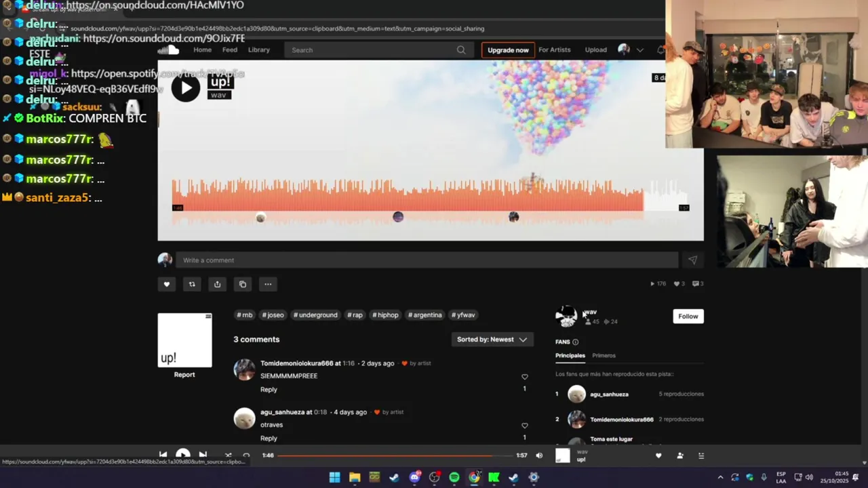
Task: Select the #yfwav tag
Action: pyautogui.click(x=463, y=315)
